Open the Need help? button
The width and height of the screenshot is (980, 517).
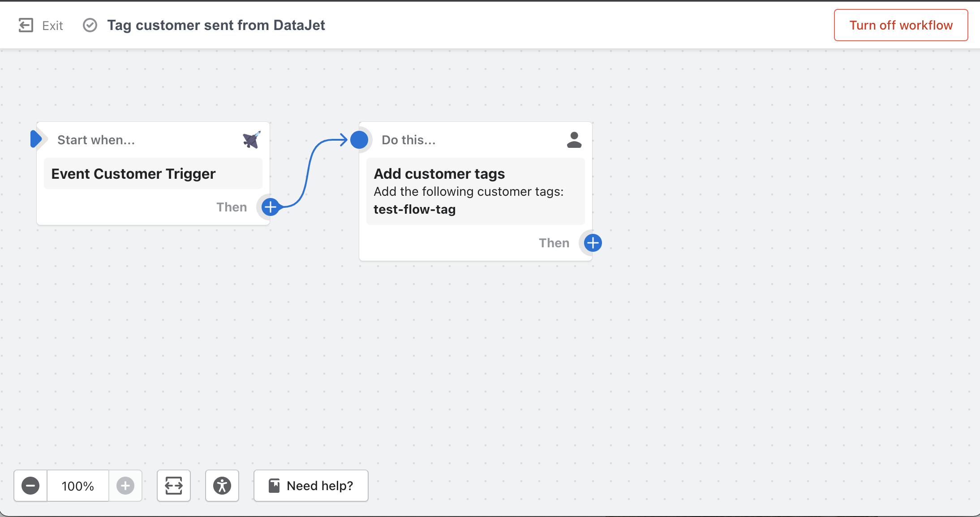pyautogui.click(x=311, y=486)
